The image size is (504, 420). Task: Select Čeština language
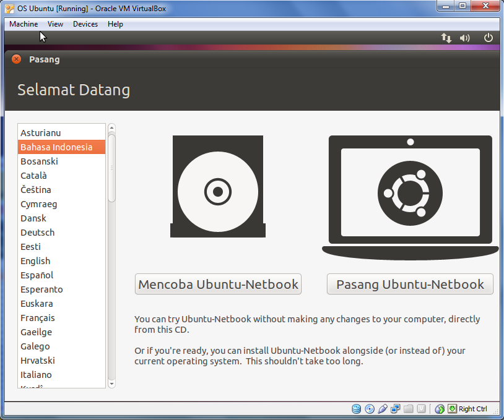point(61,189)
